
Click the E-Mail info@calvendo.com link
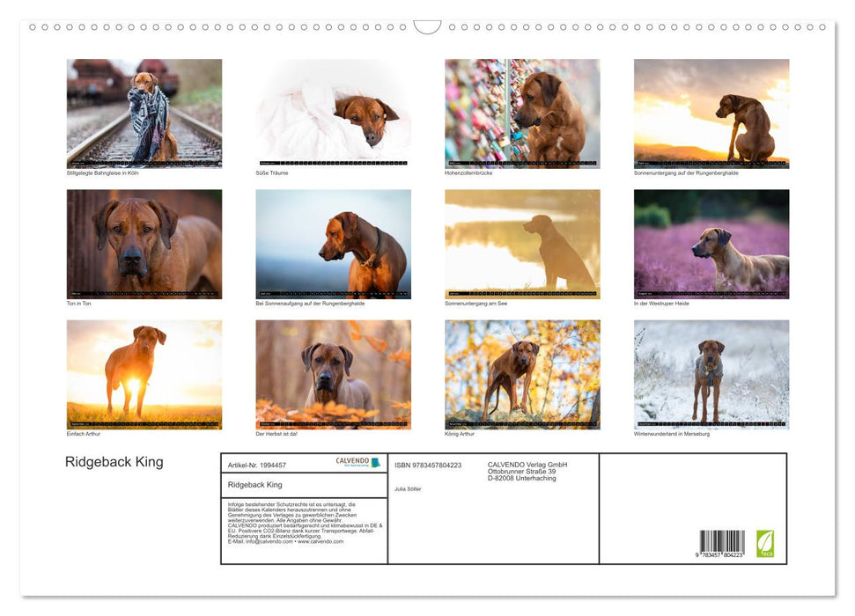click(262, 540)
